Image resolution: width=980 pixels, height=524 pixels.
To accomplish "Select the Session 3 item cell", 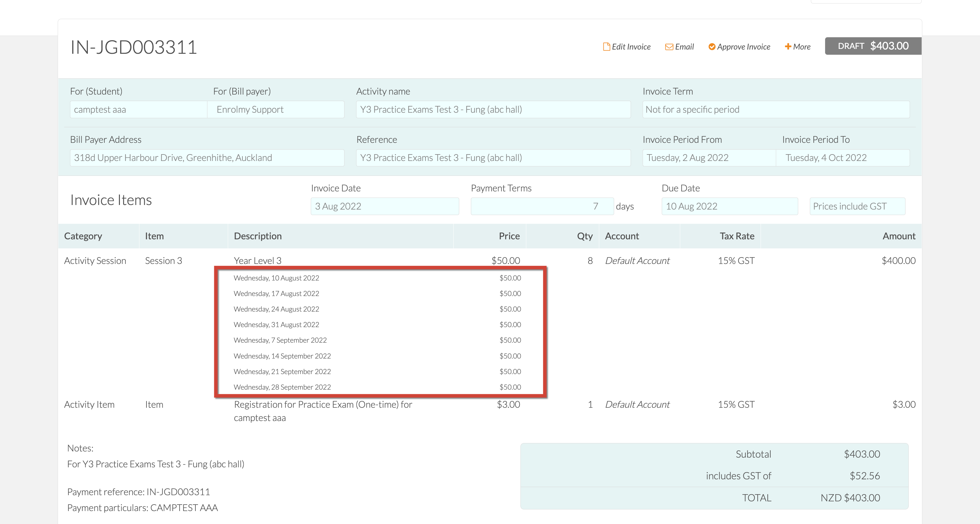I will [x=164, y=261].
